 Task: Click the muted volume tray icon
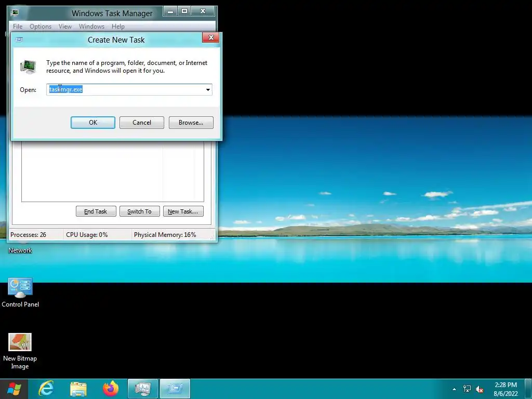[x=480, y=389]
